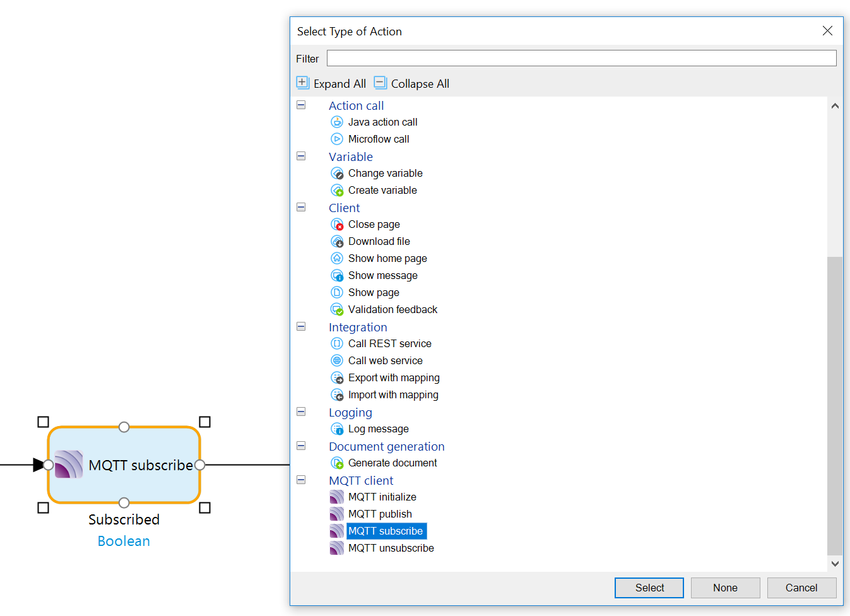Click the MQTT client category heading

(361, 480)
